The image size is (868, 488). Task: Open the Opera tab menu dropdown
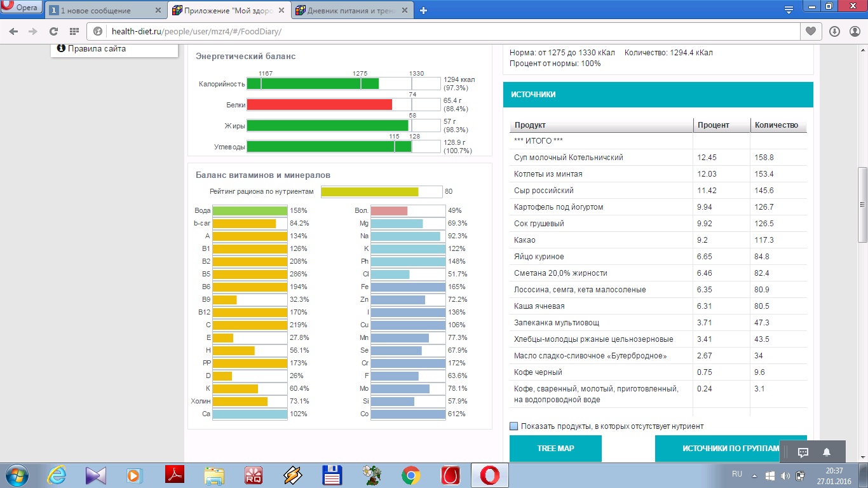click(x=789, y=10)
